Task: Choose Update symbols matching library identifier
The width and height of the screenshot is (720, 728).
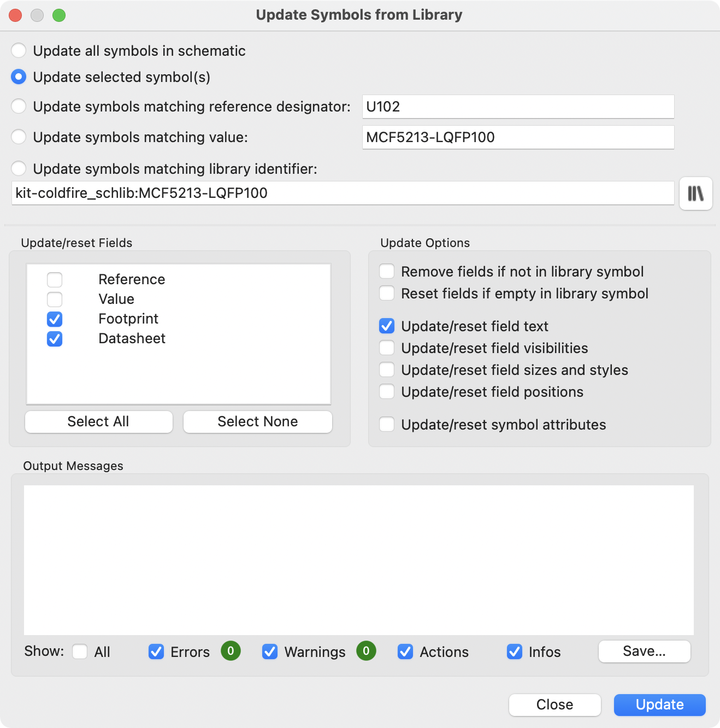Action: (19, 168)
